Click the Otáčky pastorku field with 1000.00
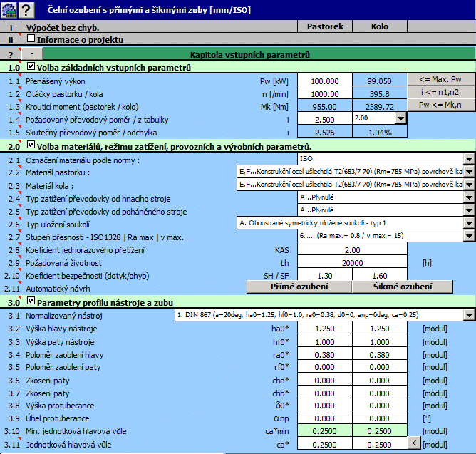This screenshot has height=454, width=476. (x=324, y=93)
